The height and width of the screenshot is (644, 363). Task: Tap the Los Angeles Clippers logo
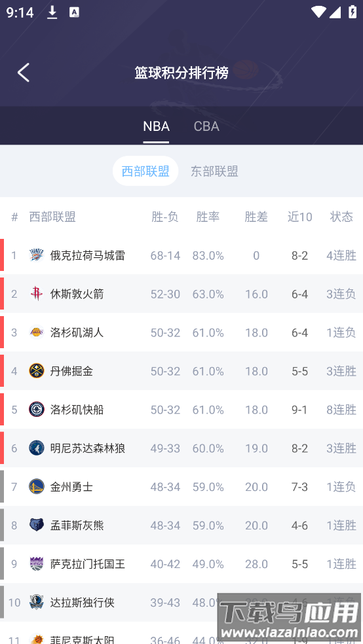[37, 410]
